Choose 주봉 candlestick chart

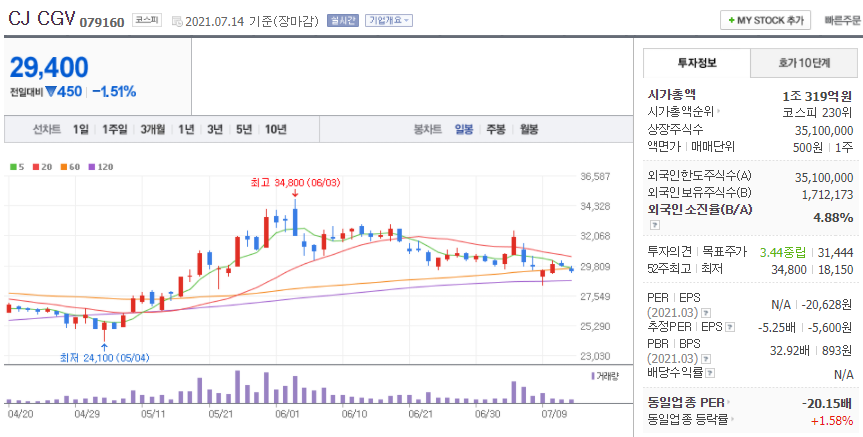496,129
